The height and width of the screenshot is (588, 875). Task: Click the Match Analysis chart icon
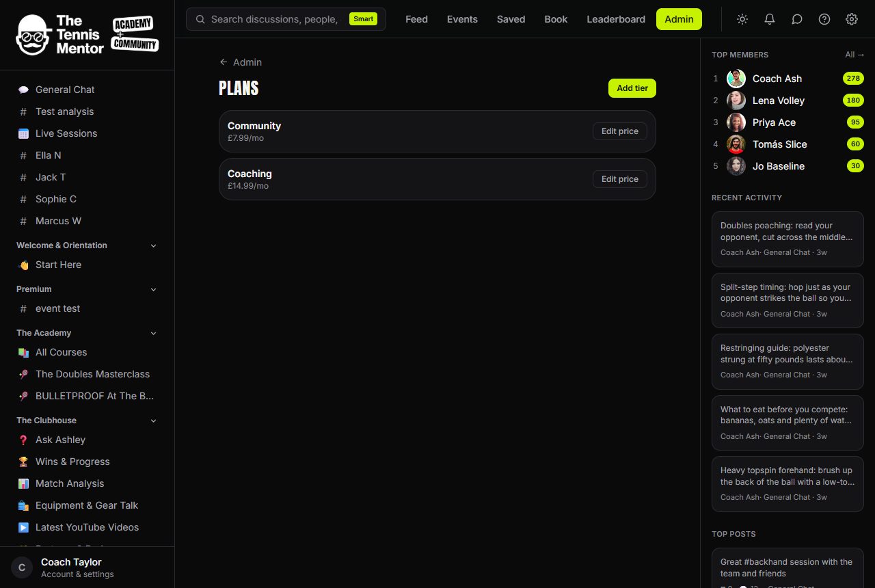(23, 483)
